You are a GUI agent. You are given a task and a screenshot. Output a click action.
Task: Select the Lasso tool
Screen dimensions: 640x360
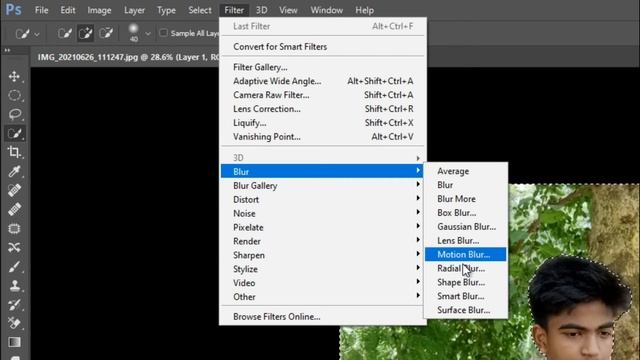14,114
